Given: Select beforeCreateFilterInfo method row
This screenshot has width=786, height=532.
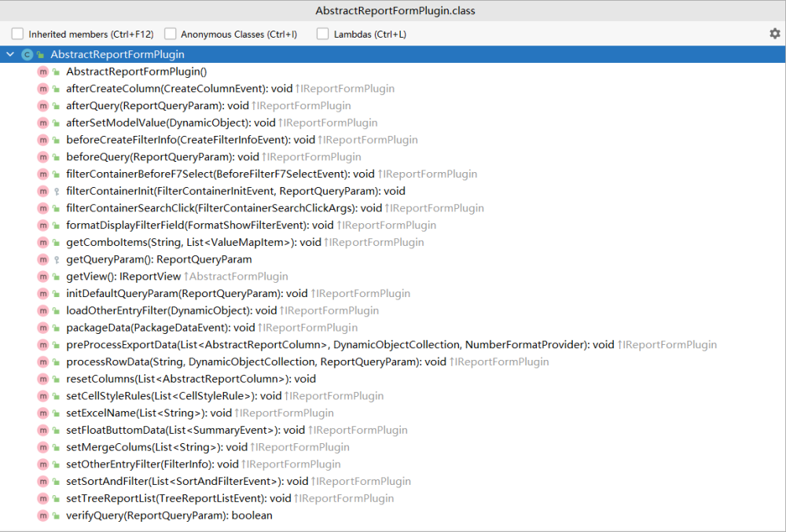Looking at the screenshot, I should 392,140.
